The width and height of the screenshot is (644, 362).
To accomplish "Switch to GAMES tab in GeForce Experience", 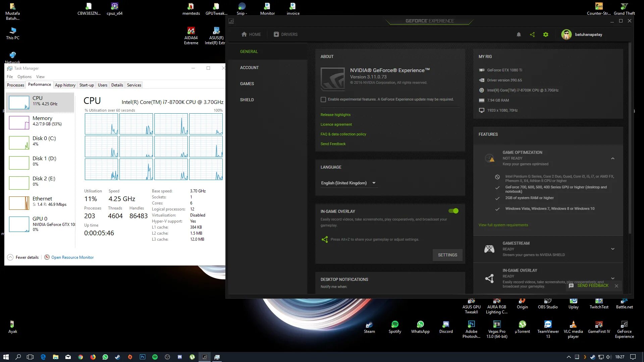I will point(247,83).
